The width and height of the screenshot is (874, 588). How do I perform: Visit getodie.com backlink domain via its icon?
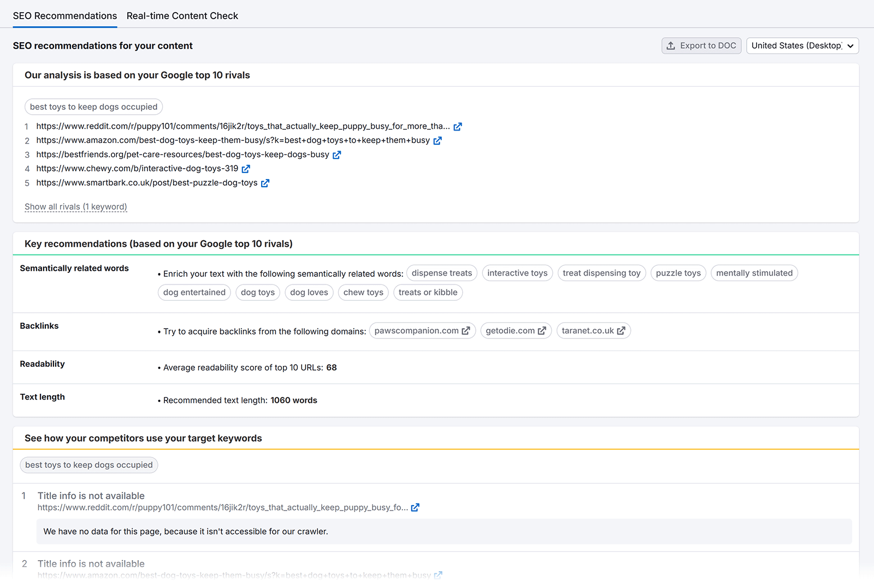pyautogui.click(x=541, y=330)
